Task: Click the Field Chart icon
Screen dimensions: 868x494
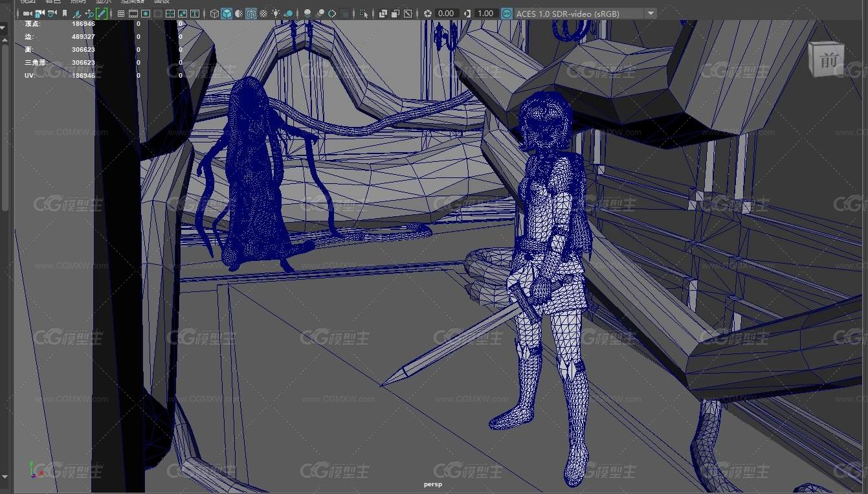Action: (x=170, y=13)
